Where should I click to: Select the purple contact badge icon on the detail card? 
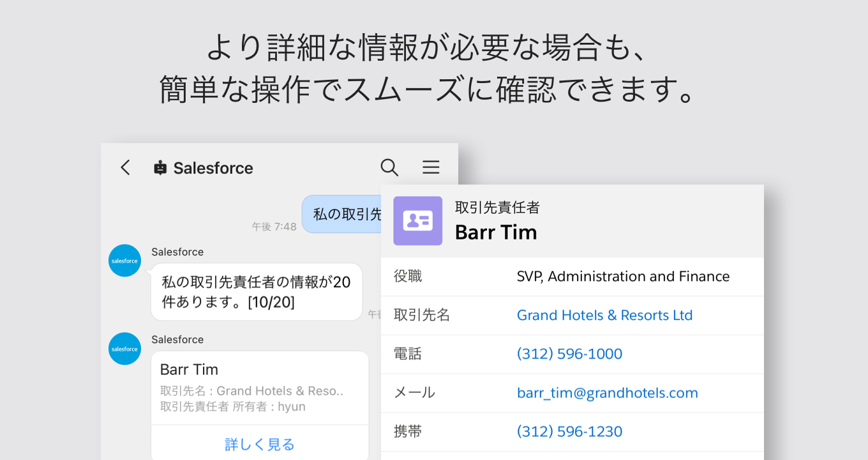[x=418, y=221]
